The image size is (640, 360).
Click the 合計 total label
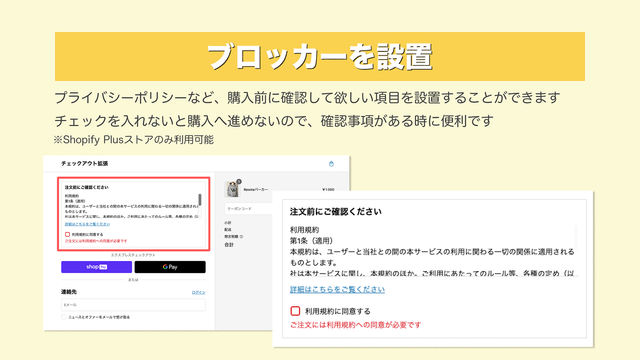point(229,245)
